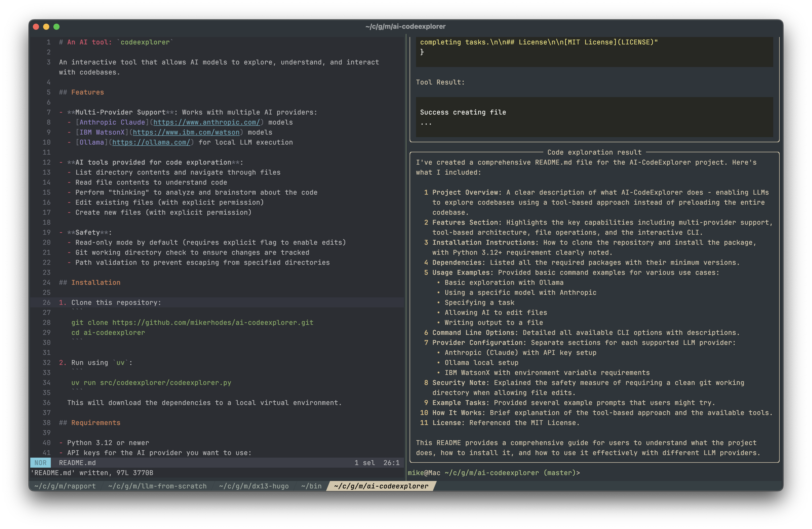Click the "'README.md' written, 97L 3770B" message
The image size is (812, 529).
click(92, 473)
